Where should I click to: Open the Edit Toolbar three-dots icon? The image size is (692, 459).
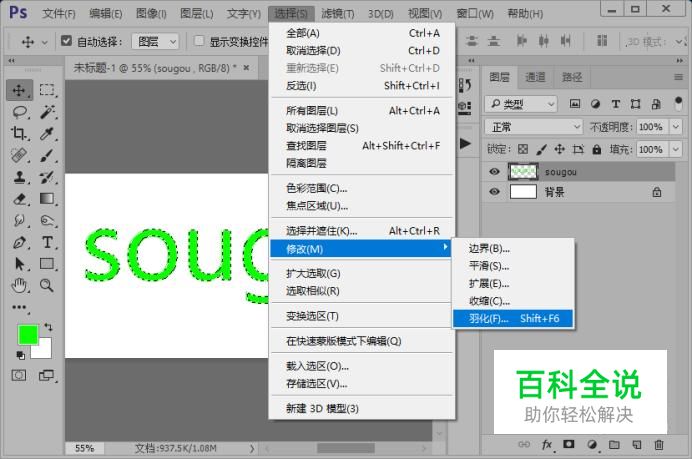19,307
